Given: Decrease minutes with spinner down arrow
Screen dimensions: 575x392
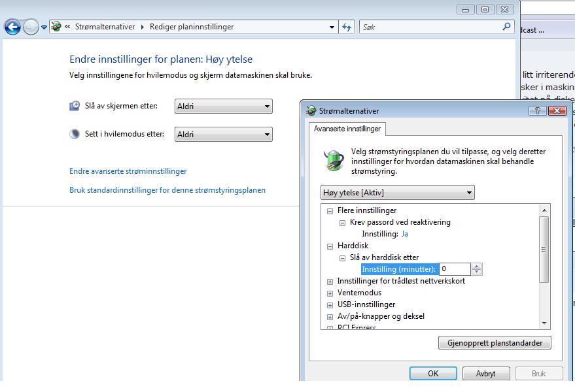Looking at the screenshot, I should [x=476, y=272].
